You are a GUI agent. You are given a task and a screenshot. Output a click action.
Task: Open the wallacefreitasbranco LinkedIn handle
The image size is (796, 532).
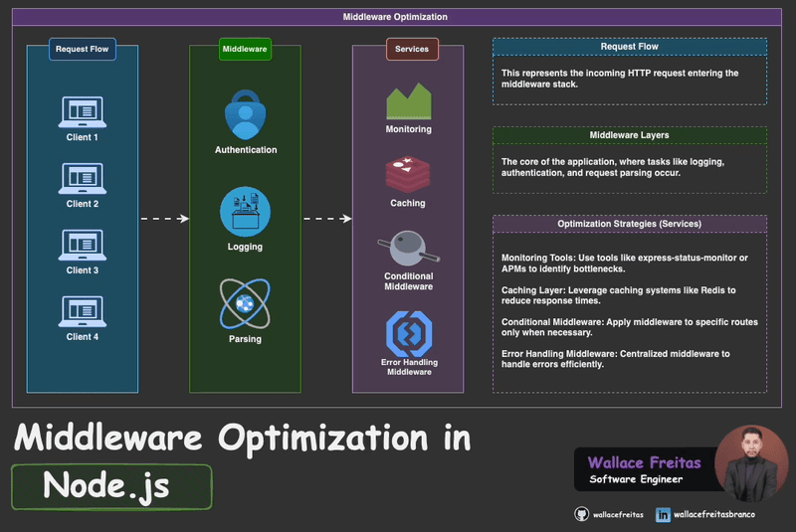coord(714,514)
